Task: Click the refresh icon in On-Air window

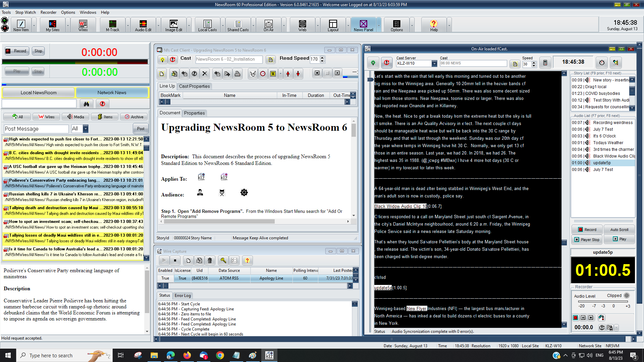Action: (386, 63)
